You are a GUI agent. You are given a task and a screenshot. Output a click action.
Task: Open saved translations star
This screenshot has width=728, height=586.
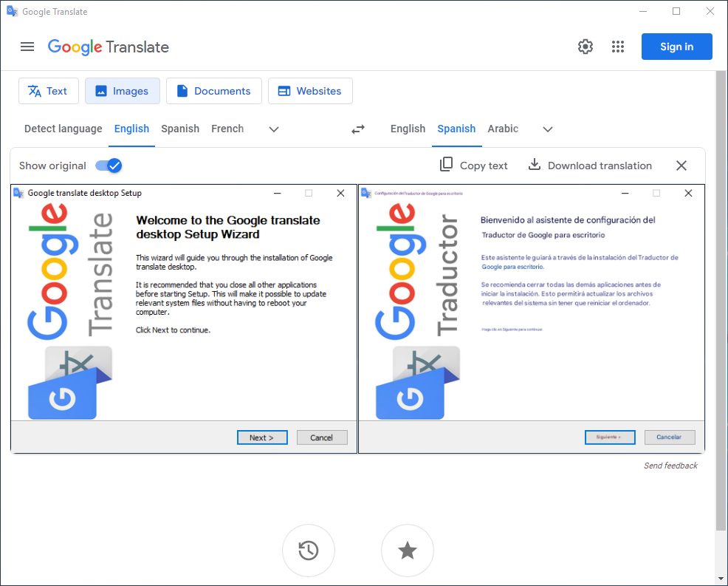407,551
